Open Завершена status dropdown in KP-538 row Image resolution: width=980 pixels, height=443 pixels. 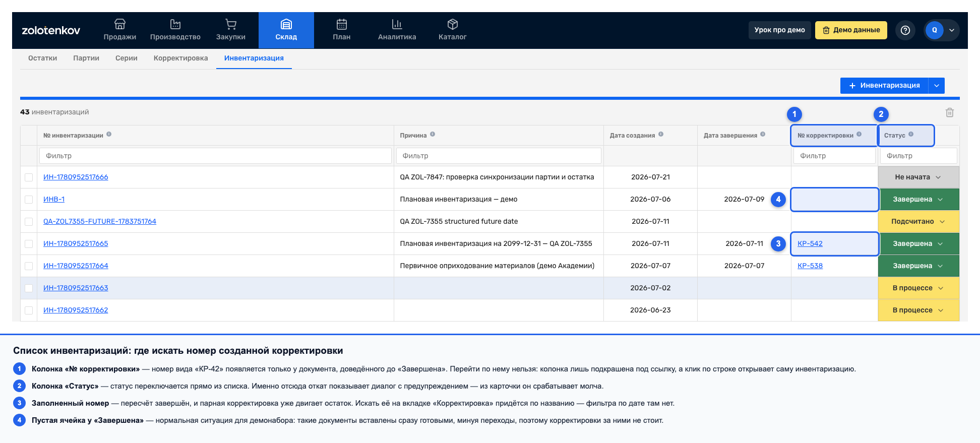pos(918,266)
